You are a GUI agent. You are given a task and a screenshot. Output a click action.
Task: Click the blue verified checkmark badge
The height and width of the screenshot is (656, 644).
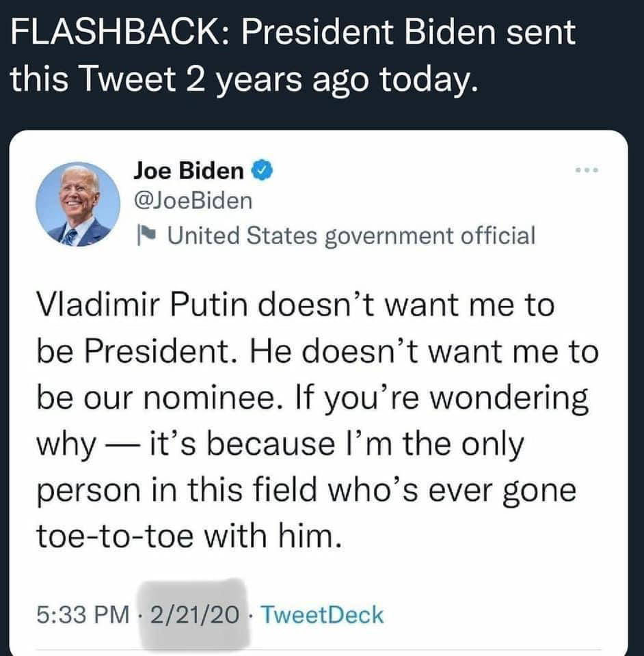264,170
